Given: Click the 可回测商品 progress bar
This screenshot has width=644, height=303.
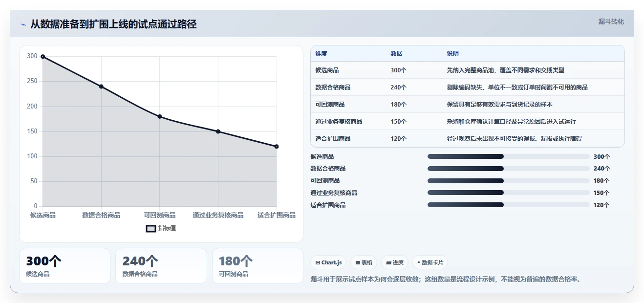Looking at the screenshot, I should pyautogui.click(x=508, y=181).
